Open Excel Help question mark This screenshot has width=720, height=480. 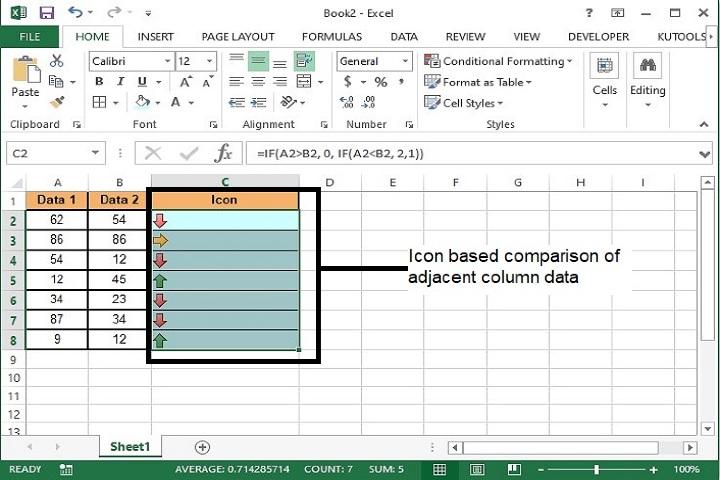(589, 13)
